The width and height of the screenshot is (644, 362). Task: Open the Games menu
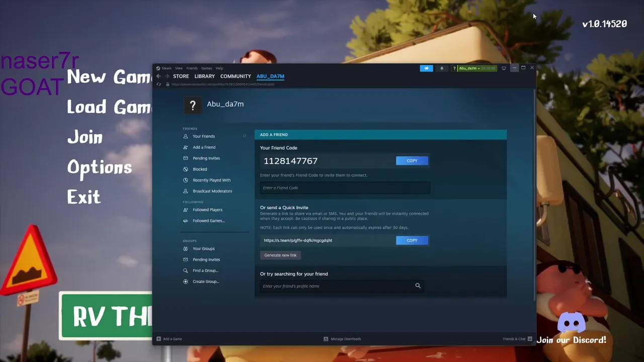pos(207,68)
